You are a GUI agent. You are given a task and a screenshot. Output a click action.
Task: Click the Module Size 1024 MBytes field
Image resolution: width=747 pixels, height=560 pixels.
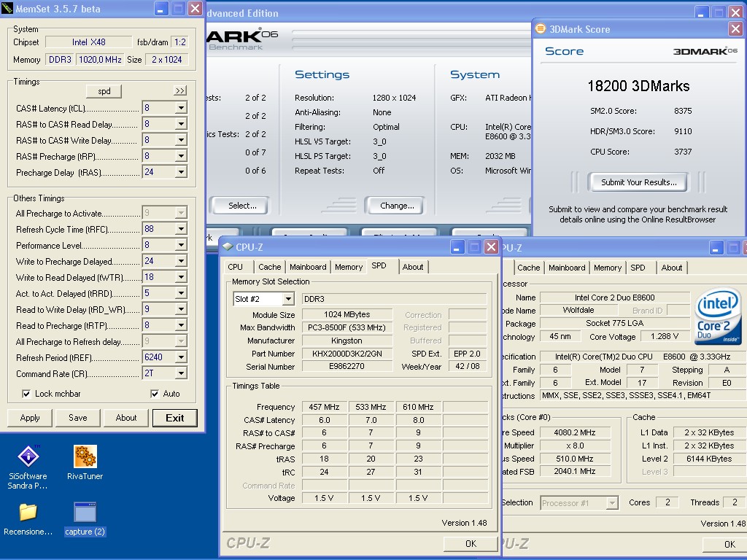[347, 315]
